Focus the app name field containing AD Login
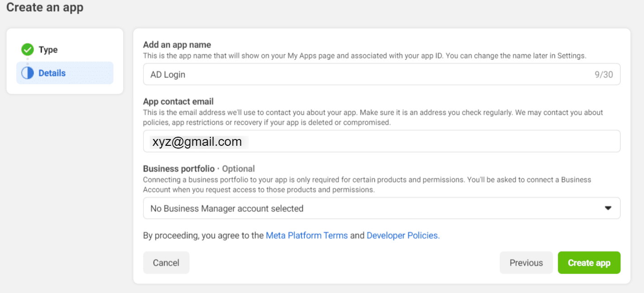This screenshot has height=293, width=644. click(x=362, y=75)
